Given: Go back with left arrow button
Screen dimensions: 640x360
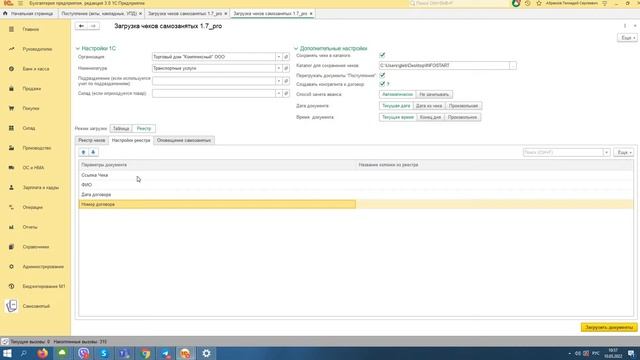Looking at the screenshot, I should (81, 26).
